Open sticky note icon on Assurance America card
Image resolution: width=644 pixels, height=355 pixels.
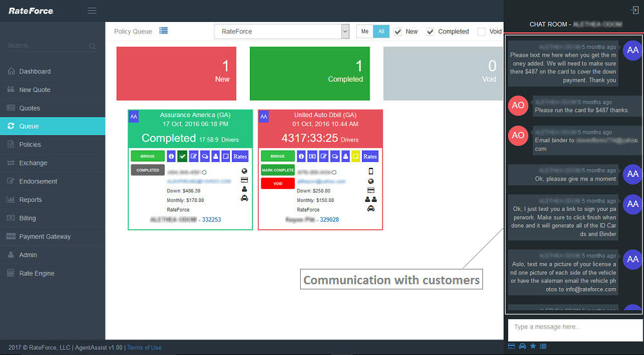pos(225,156)
